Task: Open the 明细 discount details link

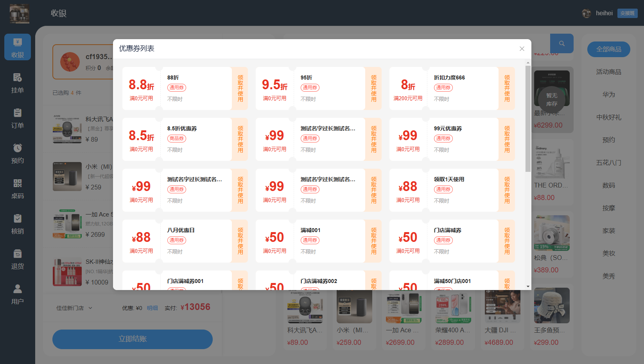Action: (152, 308)
